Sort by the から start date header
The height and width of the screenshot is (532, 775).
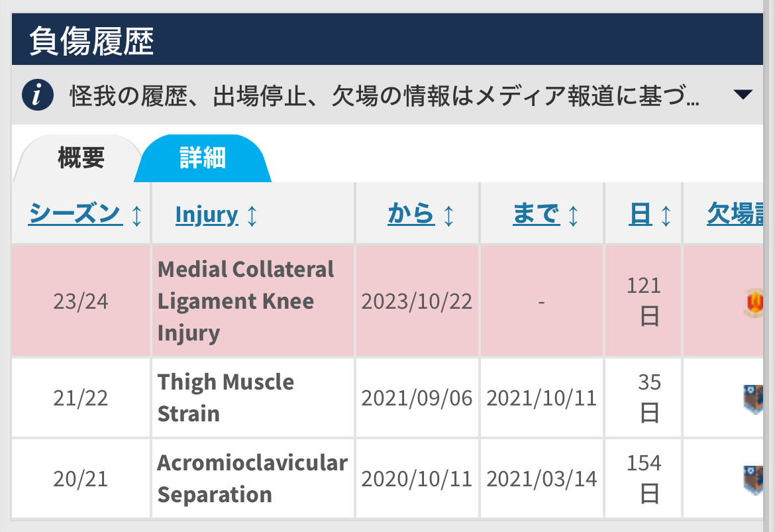[x=411, y=213]
